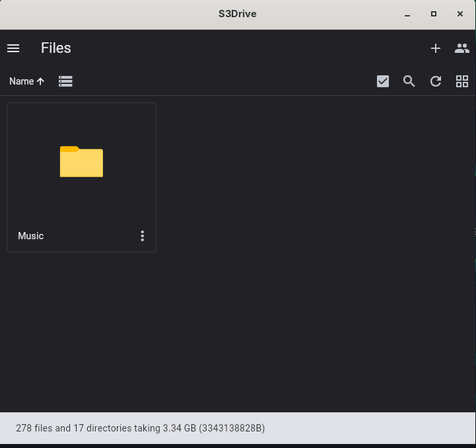Minimize the S3Drive window
The width and height of the screenshot is (476, 448).
(407, 14)
